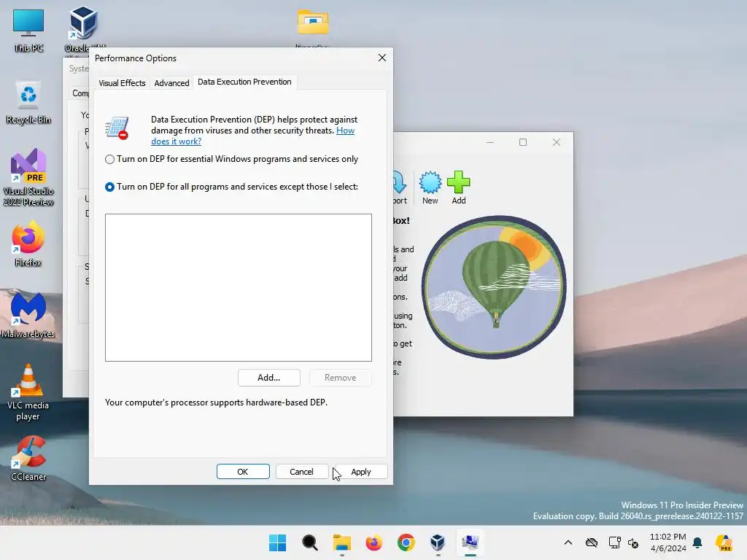Image resolution: width=747 pixels, height=560 pixels.
Task: Close the VirtualBox window
Action: pos(557,142)
